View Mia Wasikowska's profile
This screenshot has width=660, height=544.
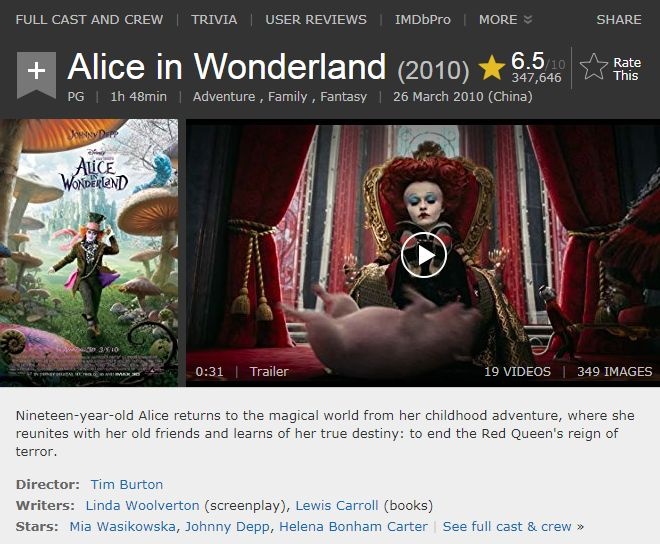[x=122, y=526]
